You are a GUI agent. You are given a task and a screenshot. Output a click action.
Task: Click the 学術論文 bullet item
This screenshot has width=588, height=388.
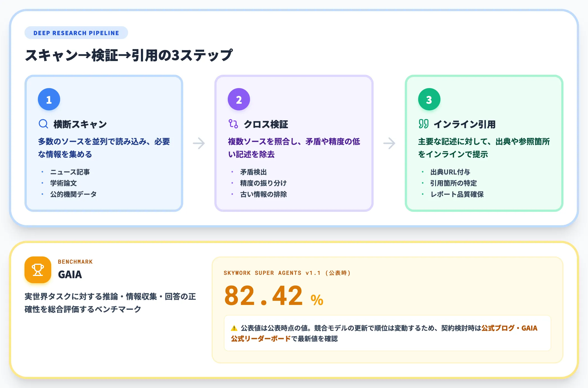63,183
